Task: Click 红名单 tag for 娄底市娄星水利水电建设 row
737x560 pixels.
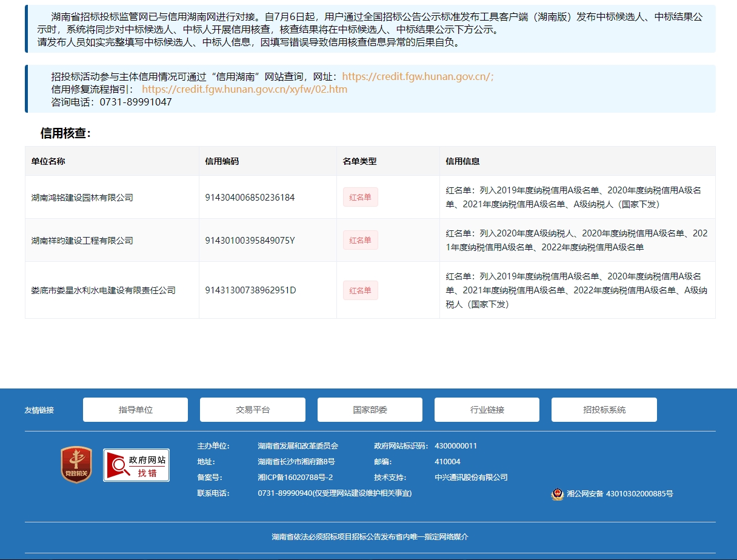Action: click(360, 290)
